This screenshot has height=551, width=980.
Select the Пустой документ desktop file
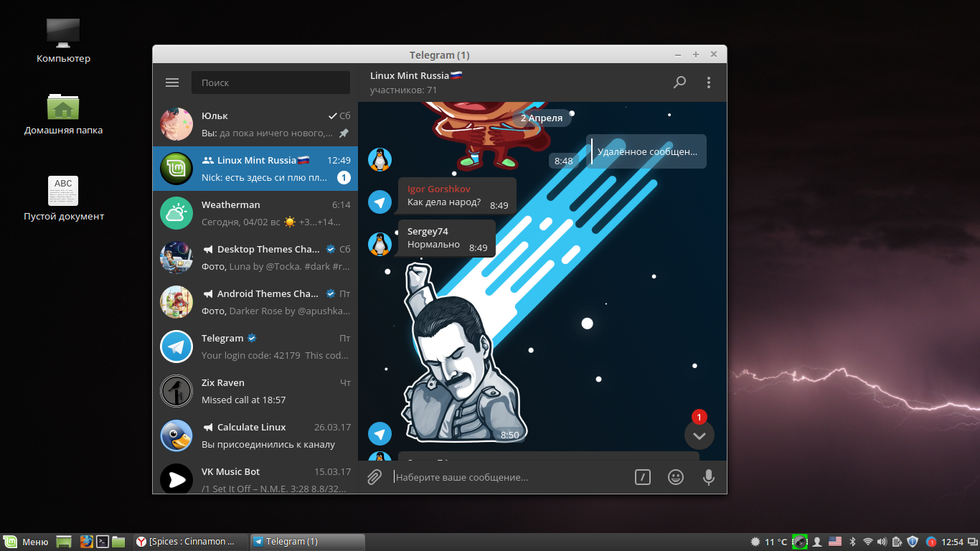coord(63,199)
